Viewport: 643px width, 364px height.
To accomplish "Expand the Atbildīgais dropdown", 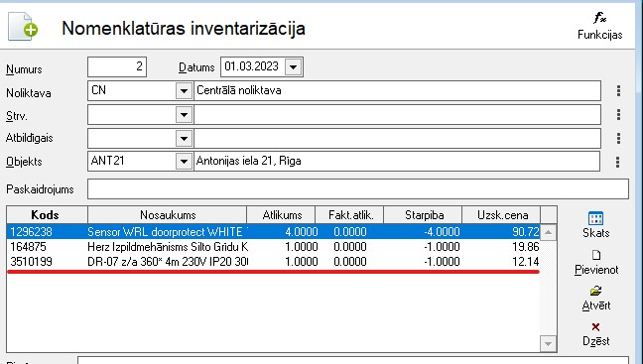I will [x=185, y=139].
